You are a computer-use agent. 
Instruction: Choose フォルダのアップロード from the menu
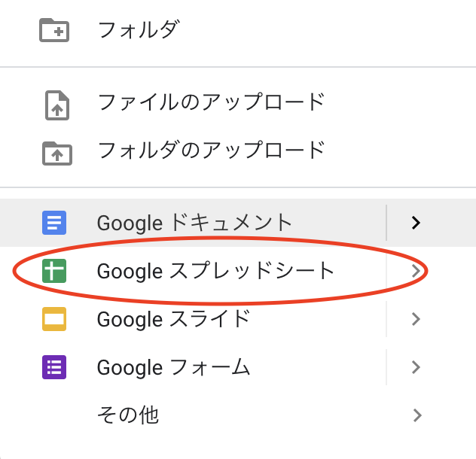(211, 150)
